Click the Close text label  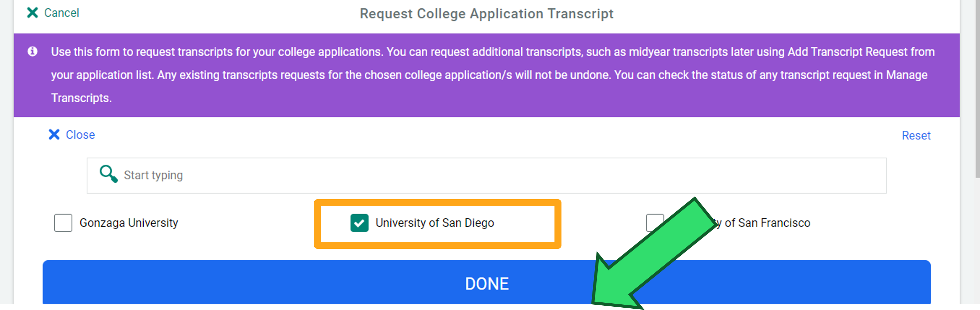coord(80,135)
